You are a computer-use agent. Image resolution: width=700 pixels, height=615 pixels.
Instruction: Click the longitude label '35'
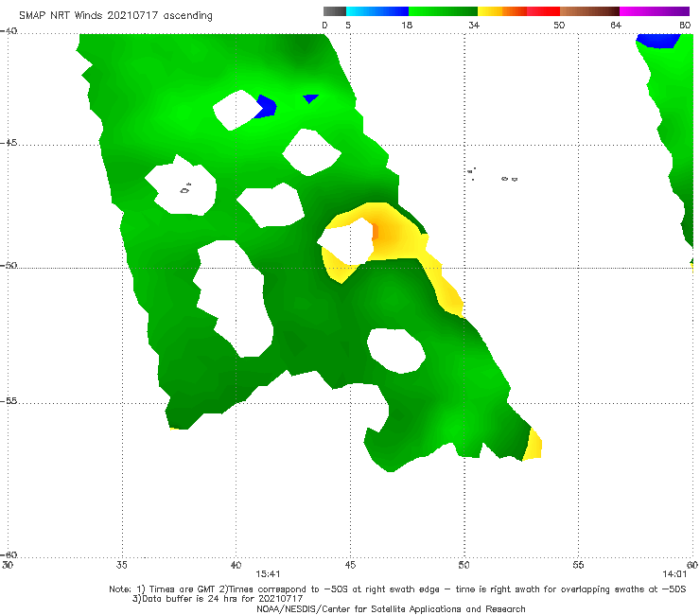click(x=122, y=565)
